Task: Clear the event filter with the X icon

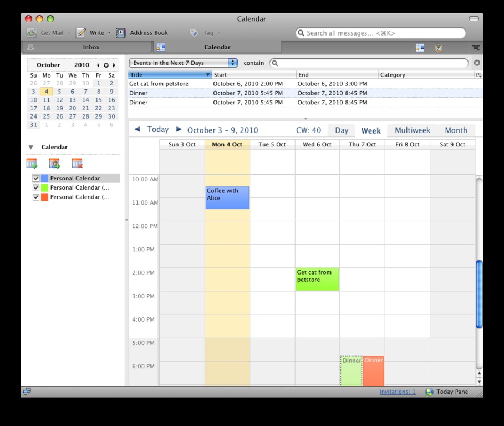Action: click(477, 63)
